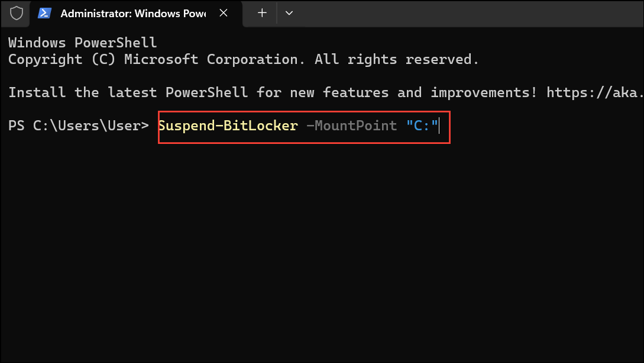This screenshot has height=363, width=644.
Task: Click the Windows PowerShell header text
Action: pyautogui.click(x=82, y=42)
